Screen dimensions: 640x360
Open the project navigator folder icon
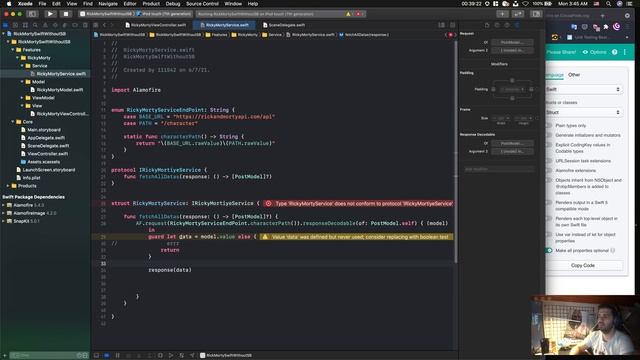pos(5,25)
